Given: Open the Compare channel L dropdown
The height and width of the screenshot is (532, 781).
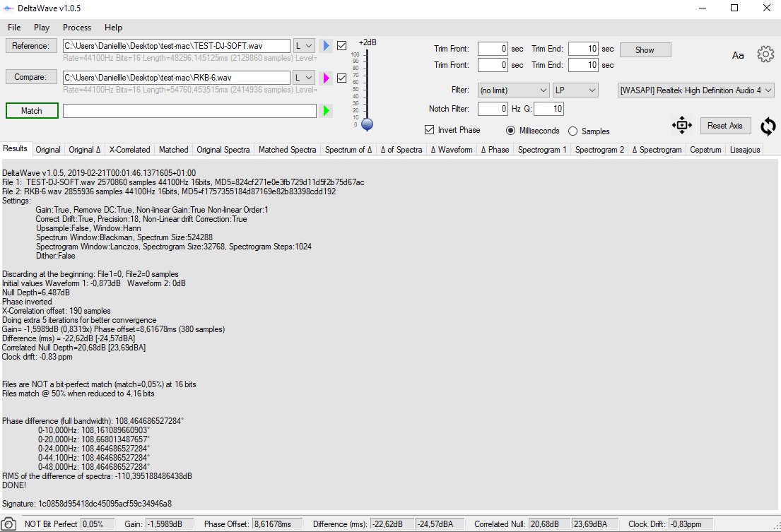Looking at the screenshot, I should click(303, 78).
